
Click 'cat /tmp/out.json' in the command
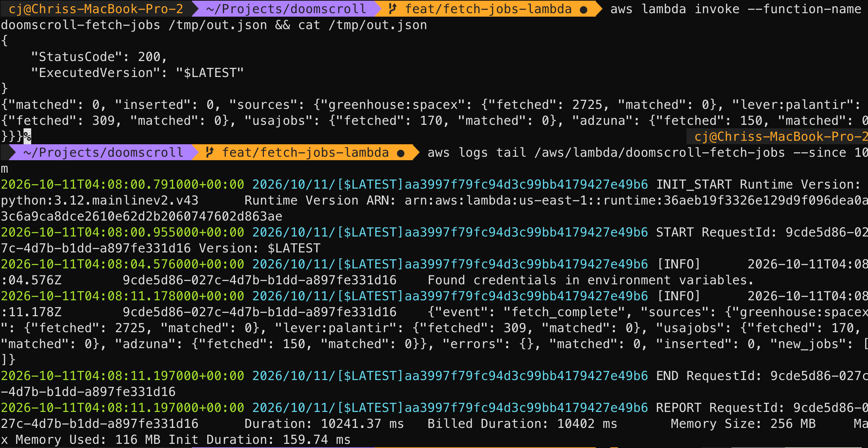pyautogui.click(x=363, y=25)
